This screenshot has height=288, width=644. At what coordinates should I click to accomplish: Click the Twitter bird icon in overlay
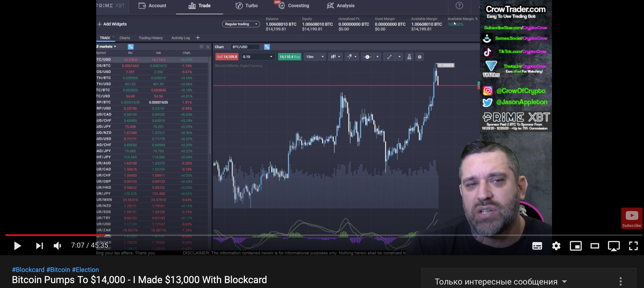(487, 102)
